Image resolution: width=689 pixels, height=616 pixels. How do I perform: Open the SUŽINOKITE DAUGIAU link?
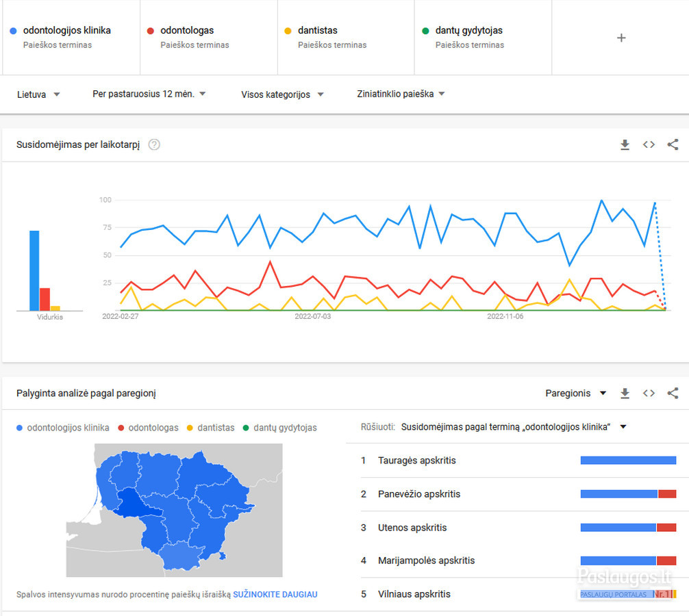[x=275, y=595]
